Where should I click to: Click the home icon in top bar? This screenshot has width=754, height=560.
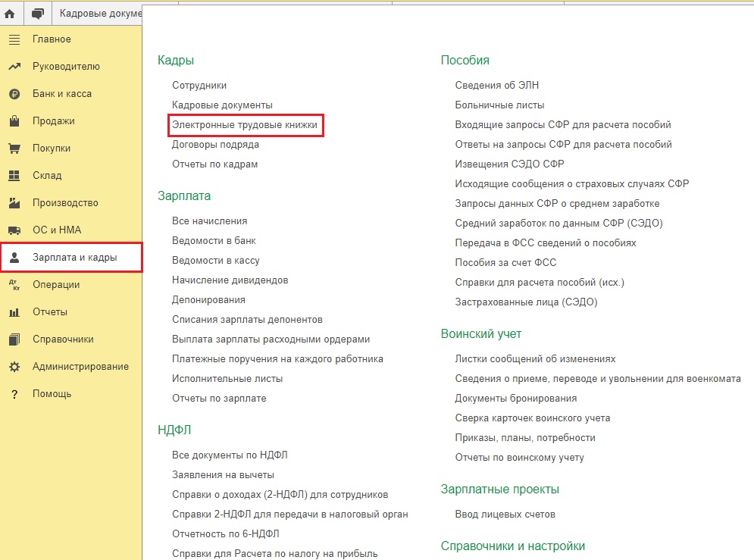pos(10,14)
